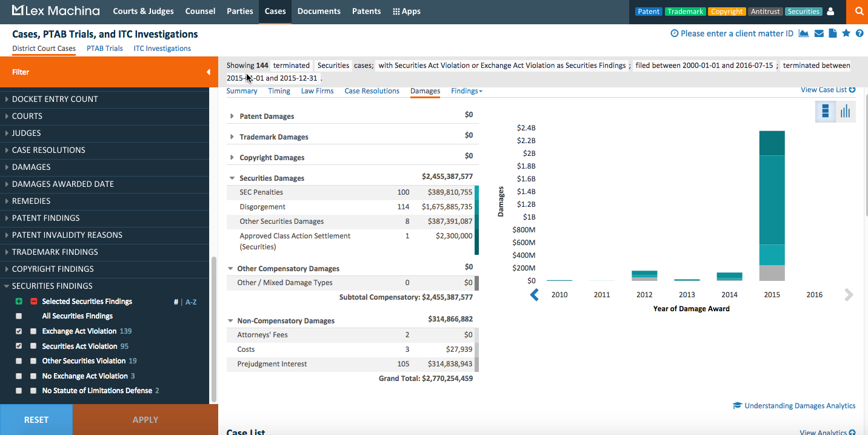Go to previous years with left chart arrow
The image size is (868, 435).
tap(535, 295)
